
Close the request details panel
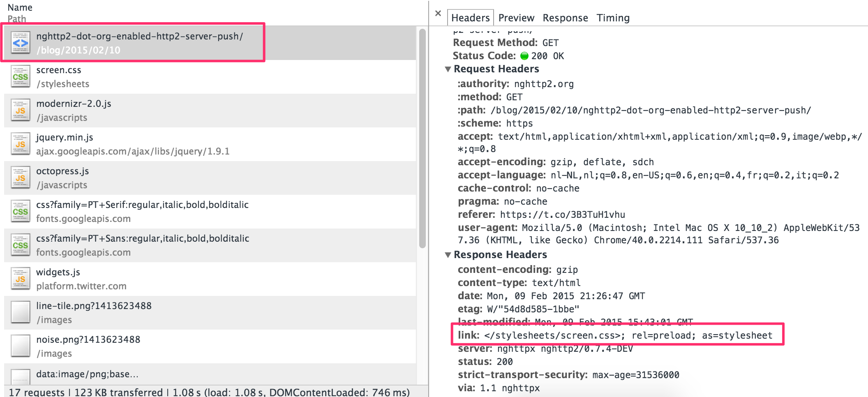tap(438, 14)
